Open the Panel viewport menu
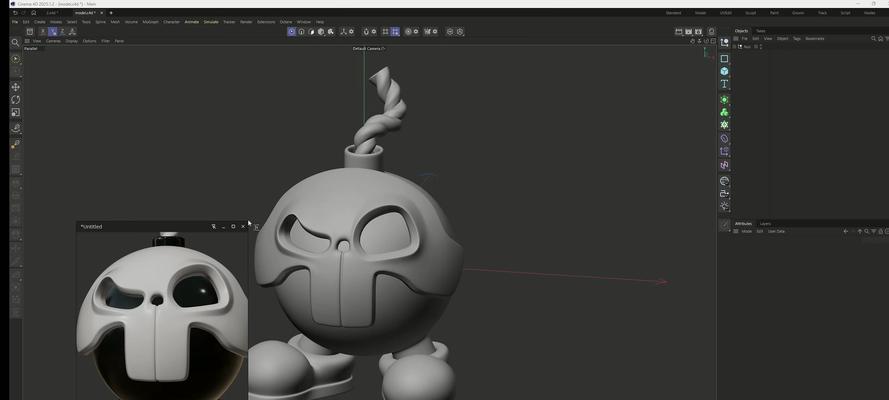 119,41
